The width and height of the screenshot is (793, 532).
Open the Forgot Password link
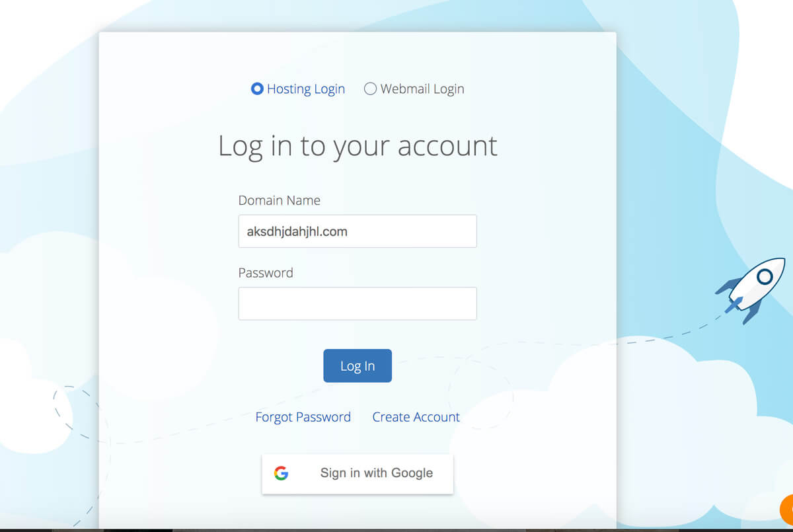pos(303,417)
